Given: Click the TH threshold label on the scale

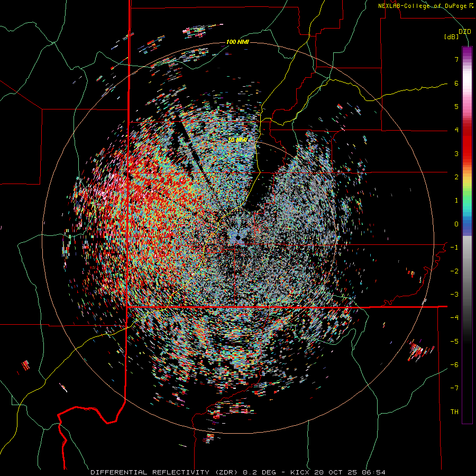Looking at the screenshot, I should [454, 412].
